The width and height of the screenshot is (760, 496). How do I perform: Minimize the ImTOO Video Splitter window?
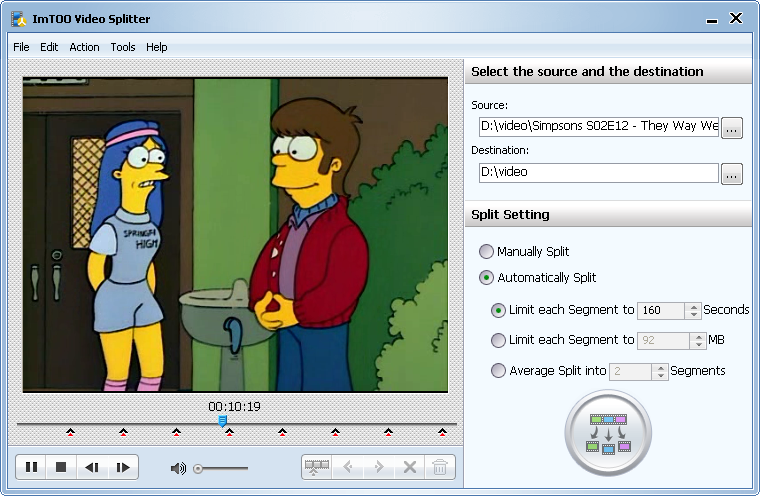click(x=712, y=20)
